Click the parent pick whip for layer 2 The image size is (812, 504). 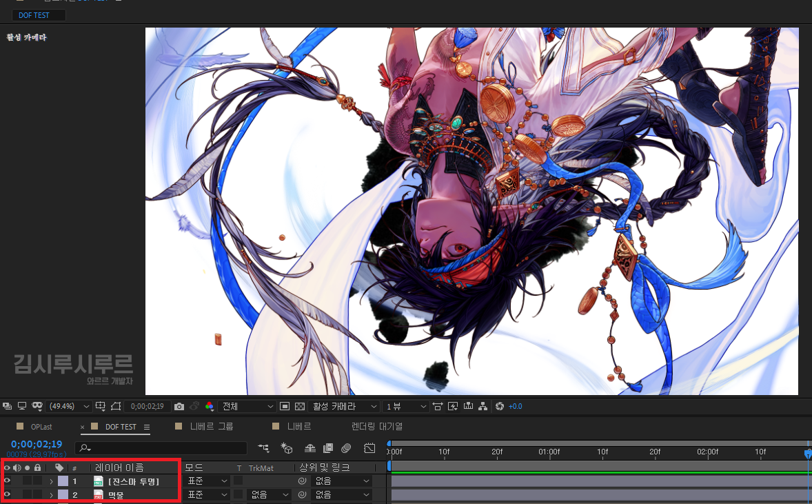pos(302,494)
